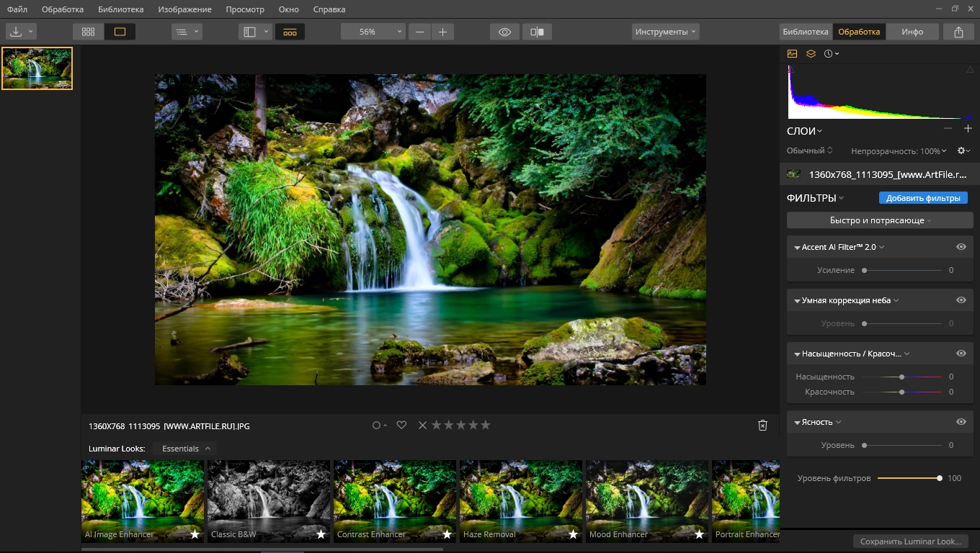
Task: Open the view mode list dropdown
Action: point(187,32)
